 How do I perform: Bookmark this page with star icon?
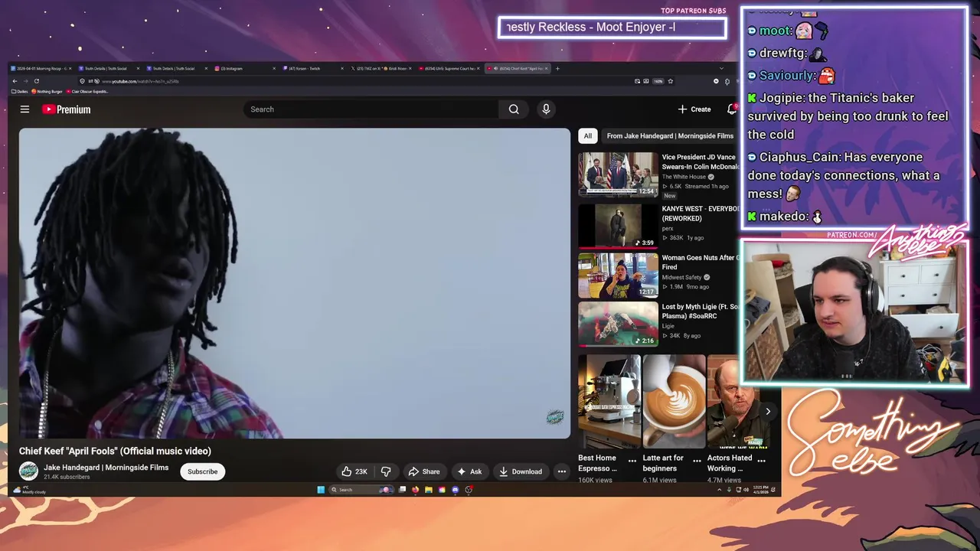671,81
